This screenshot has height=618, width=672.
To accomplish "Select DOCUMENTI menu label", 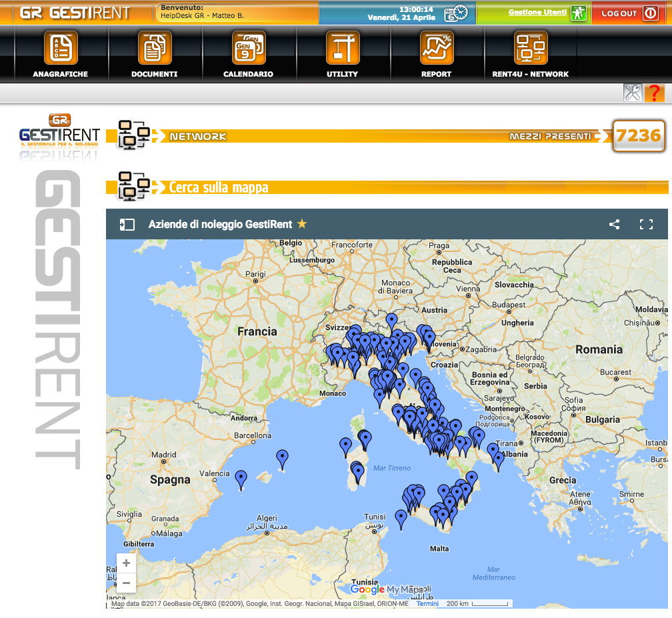I will 154,74.
